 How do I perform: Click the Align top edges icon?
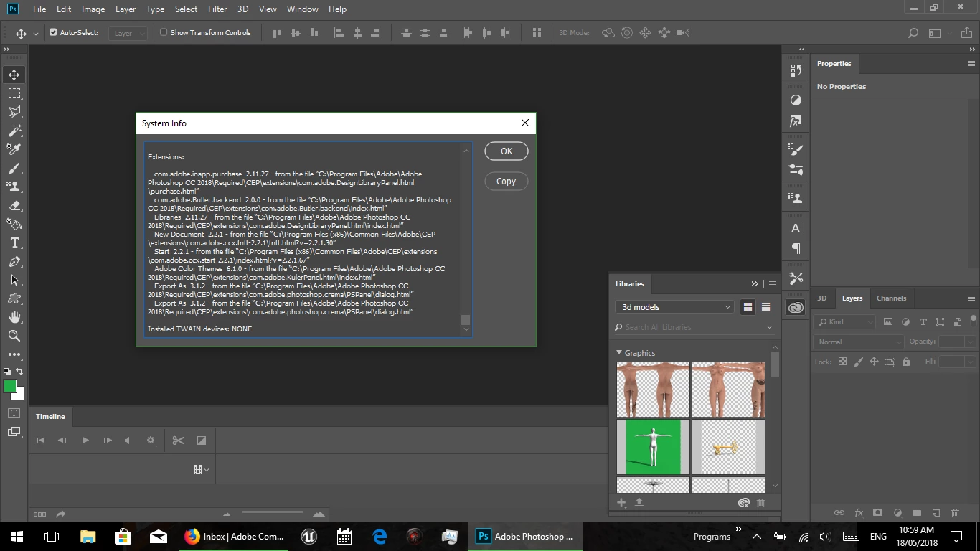point(277,33)
